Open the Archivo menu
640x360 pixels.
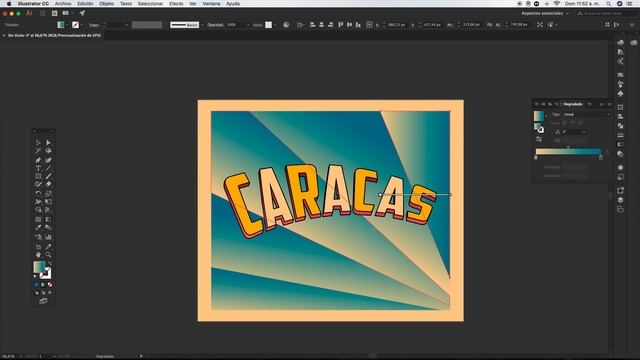[x=63, y=3]
